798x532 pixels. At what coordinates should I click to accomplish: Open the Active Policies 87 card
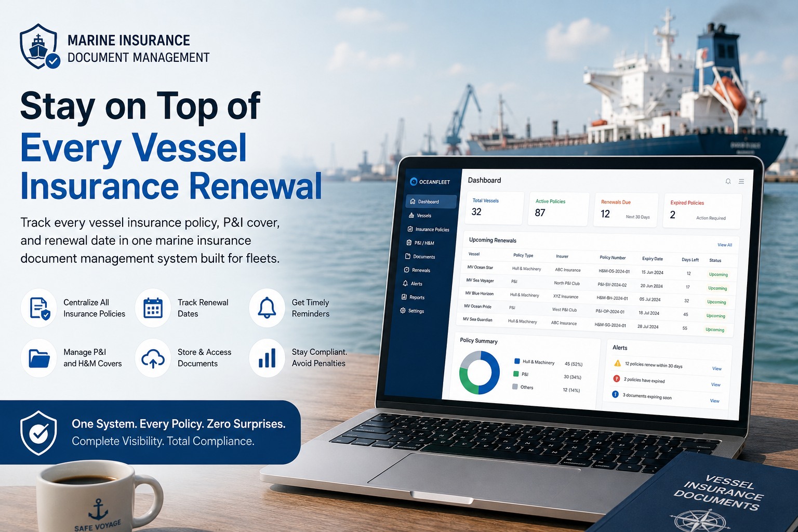[x=558, y=209]
